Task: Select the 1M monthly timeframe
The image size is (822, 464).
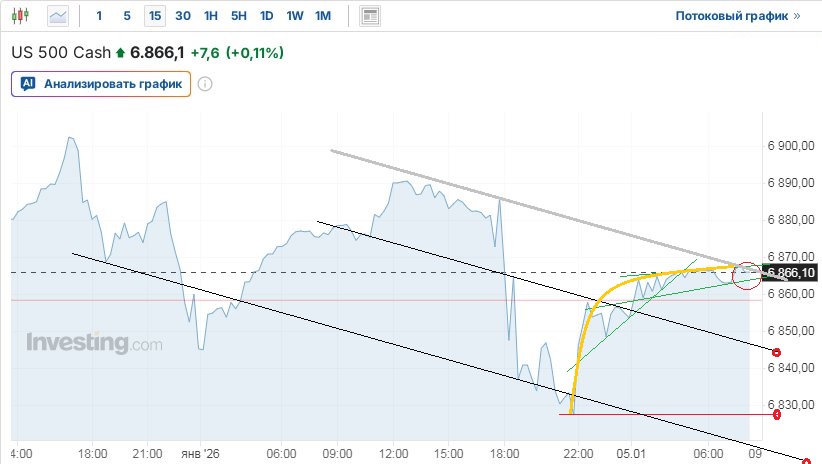Action: (322, 16)
